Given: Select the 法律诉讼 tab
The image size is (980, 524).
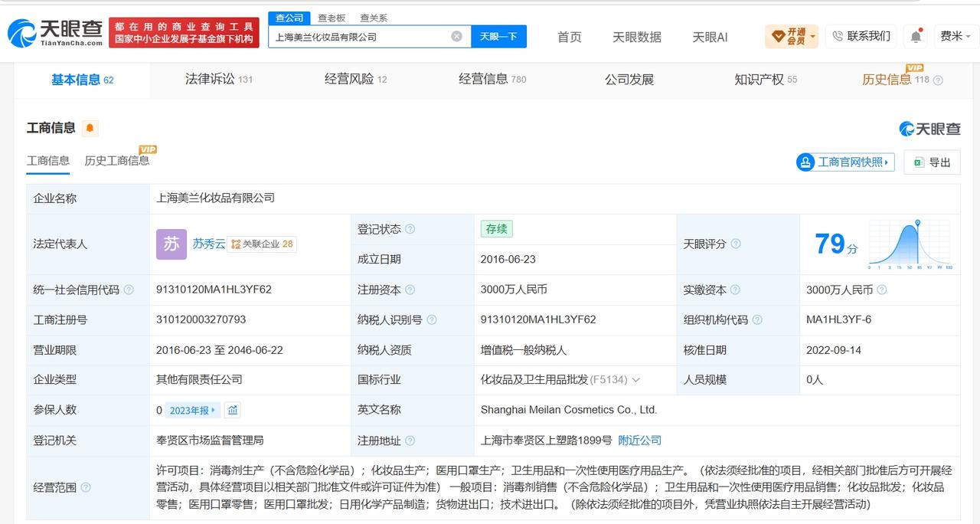Looking at the screenshot, I should (218, 79).
